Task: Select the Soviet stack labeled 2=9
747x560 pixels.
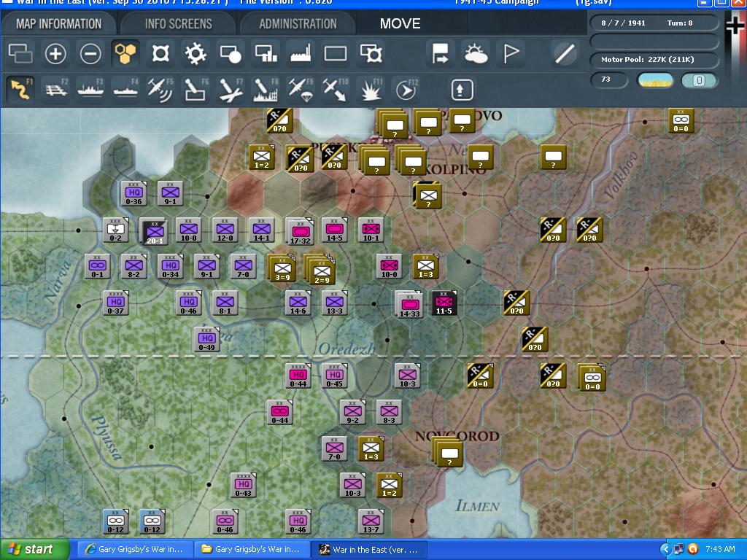Action: [321, 271]
